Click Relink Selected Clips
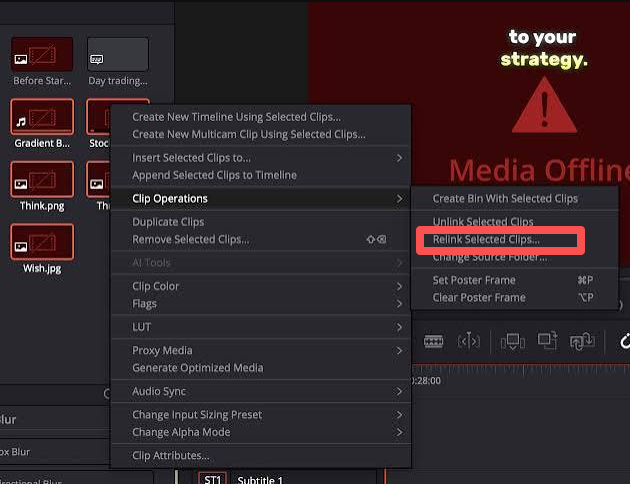The width and height of the screenshot is (630, 484). pos(514,239)
